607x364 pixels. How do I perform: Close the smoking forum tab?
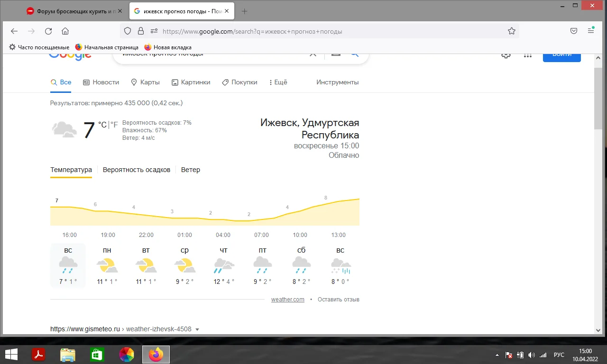(120, 11)
